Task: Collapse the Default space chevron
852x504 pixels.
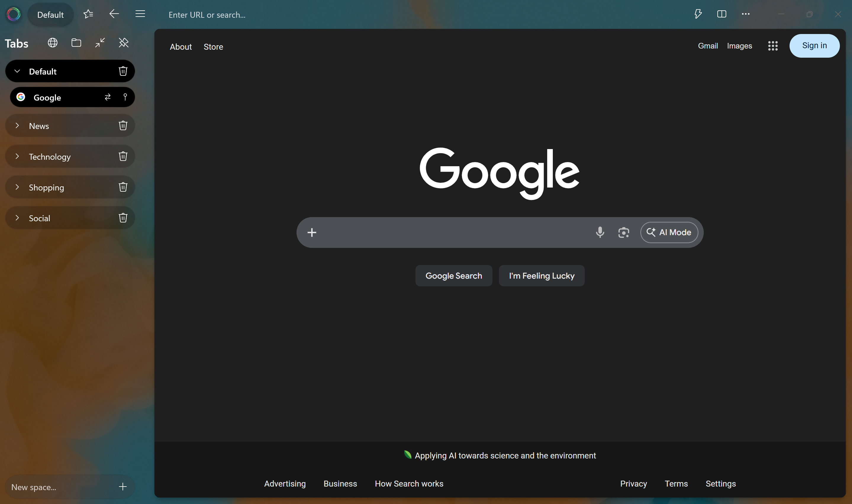Action: coord(17,71)
